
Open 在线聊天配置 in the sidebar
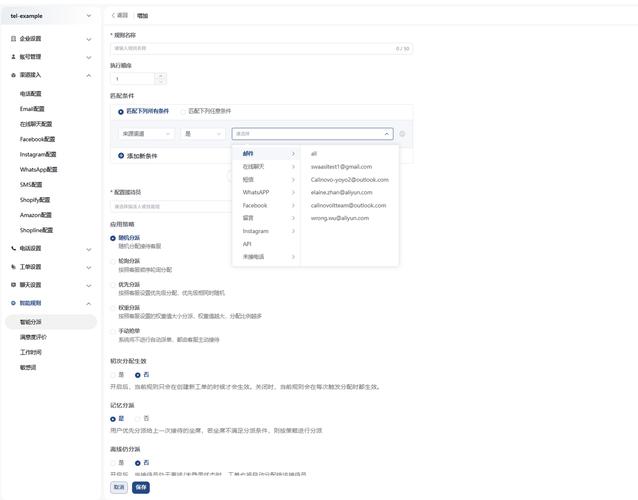click(36, 124)
